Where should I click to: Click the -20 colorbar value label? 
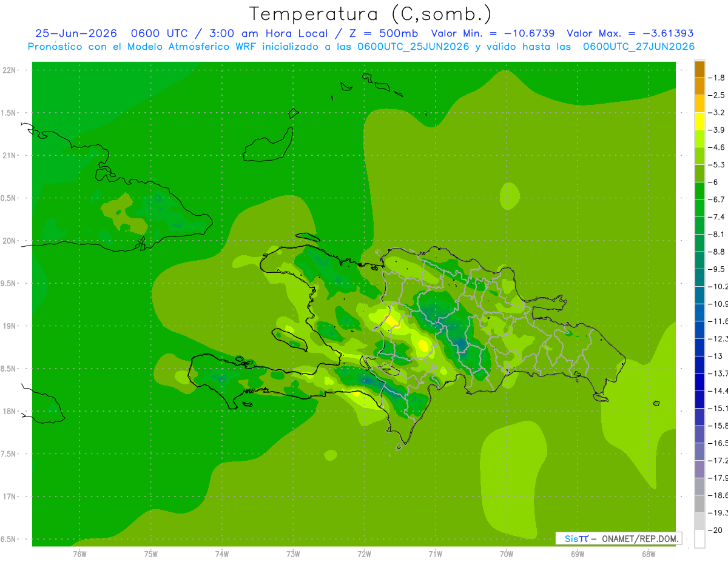tap(715, 530)
